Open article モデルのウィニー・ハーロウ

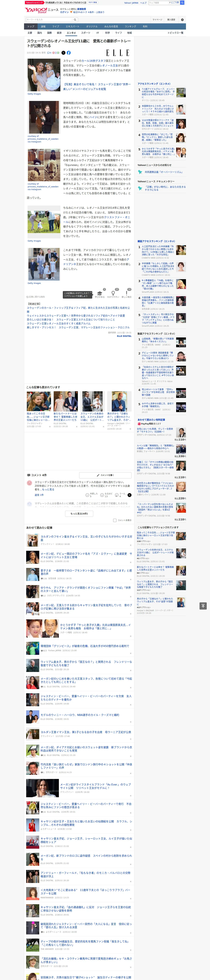(x=80, y=715)
